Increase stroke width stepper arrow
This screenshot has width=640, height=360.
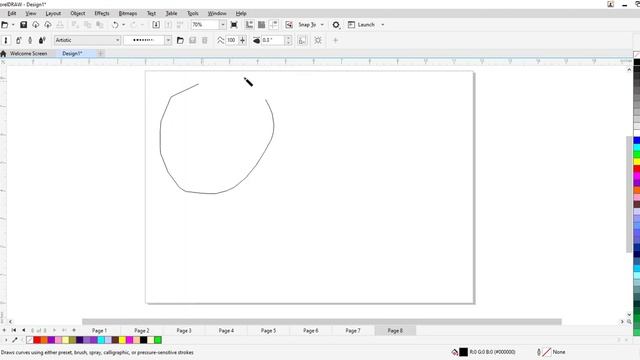tap(289, 38)
